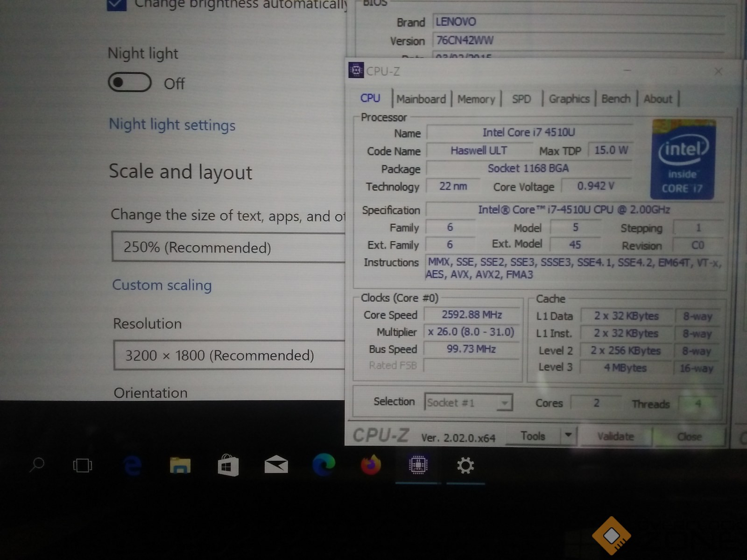Click the Instructions list starting with MMX
Screen dimensions: 747x560
[x=574, y=268]
